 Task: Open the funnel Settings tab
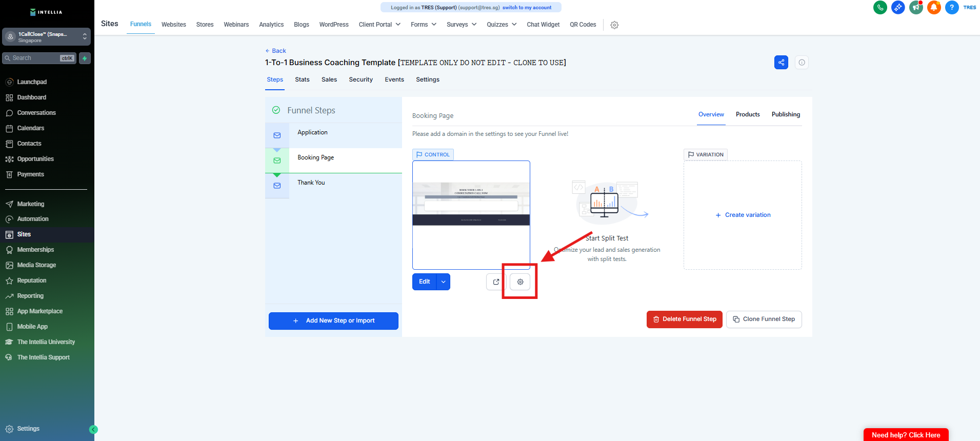tap(428, 79)
